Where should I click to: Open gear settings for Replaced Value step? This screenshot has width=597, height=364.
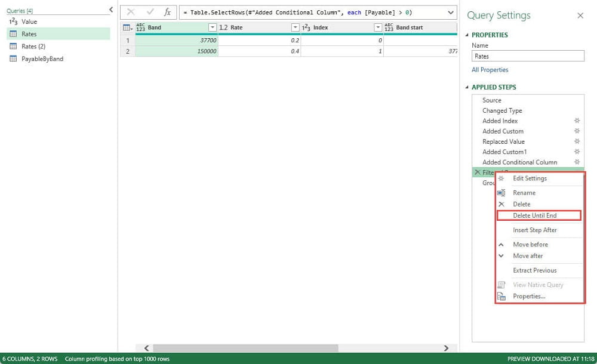tap(577, 141)
